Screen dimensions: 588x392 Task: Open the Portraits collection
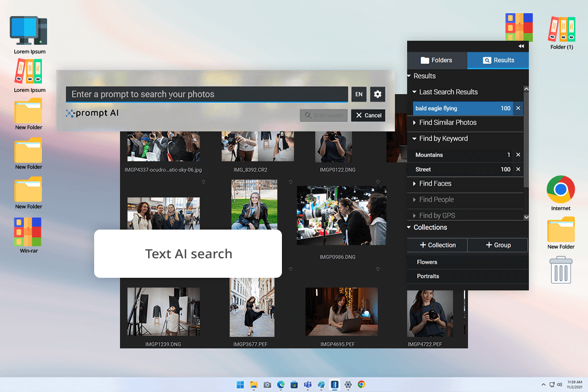click(x=467, y=276)
